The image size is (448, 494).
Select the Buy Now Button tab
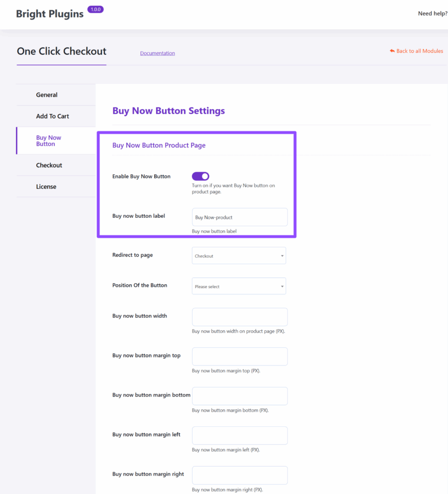click(x=49, y=141)
